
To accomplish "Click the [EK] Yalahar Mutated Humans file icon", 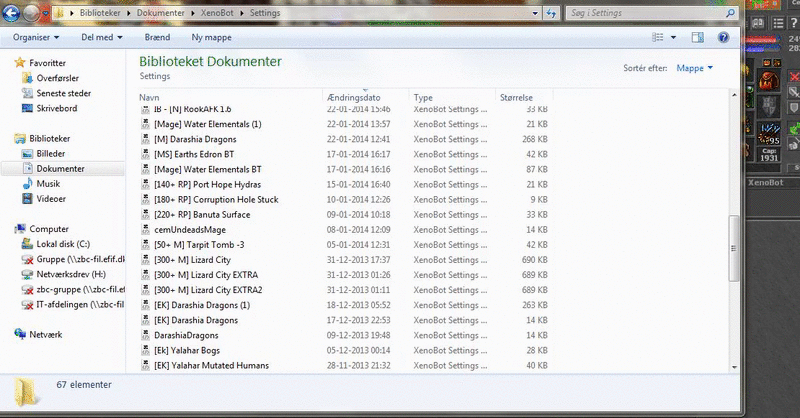I will [145, 365].
